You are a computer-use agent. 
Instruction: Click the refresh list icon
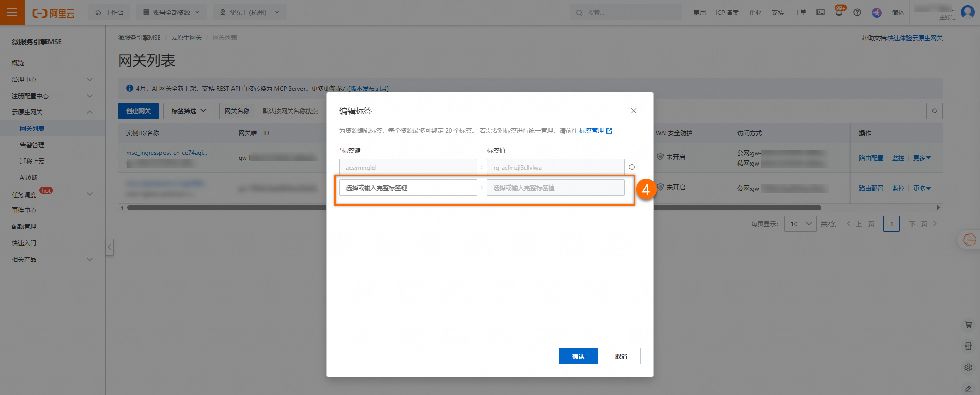point(935,111)
